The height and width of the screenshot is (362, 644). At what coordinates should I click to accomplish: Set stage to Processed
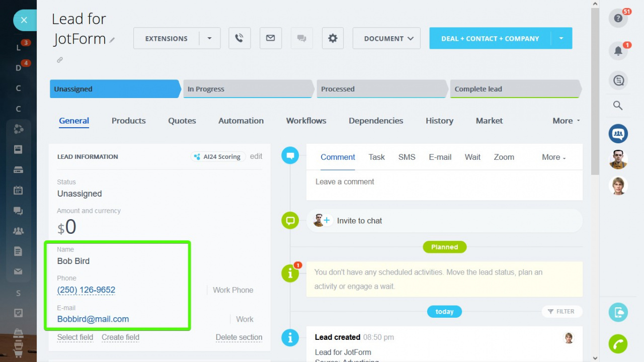[382, 89]
